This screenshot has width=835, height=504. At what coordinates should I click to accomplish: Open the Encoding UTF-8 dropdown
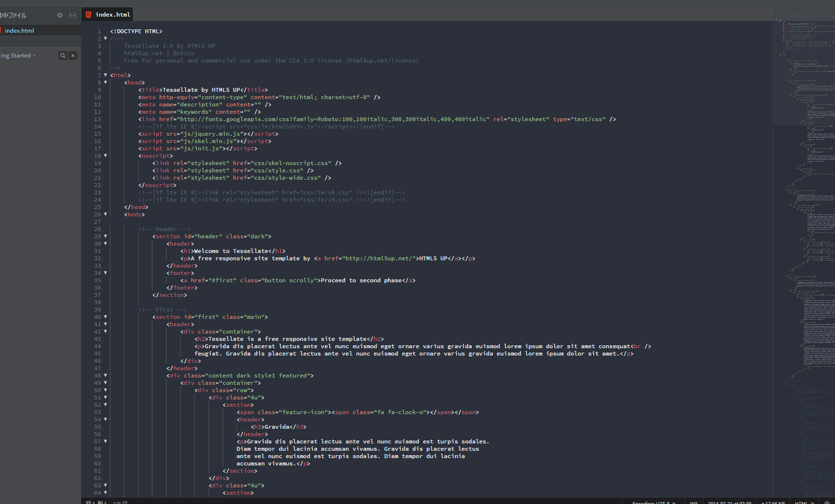654,502
